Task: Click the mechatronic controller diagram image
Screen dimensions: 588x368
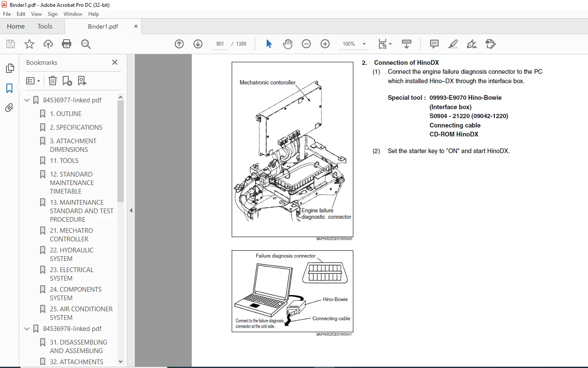Action: 292,149
